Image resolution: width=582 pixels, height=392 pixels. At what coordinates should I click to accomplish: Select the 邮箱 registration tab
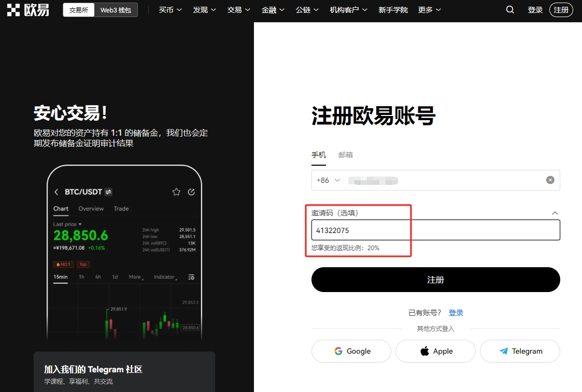click(346, 155)
